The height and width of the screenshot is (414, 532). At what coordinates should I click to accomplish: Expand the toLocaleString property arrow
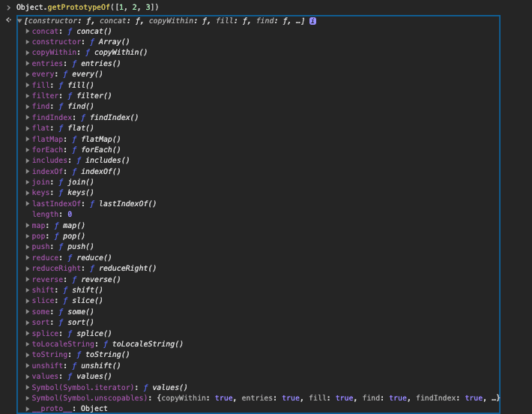pos(28,344)
